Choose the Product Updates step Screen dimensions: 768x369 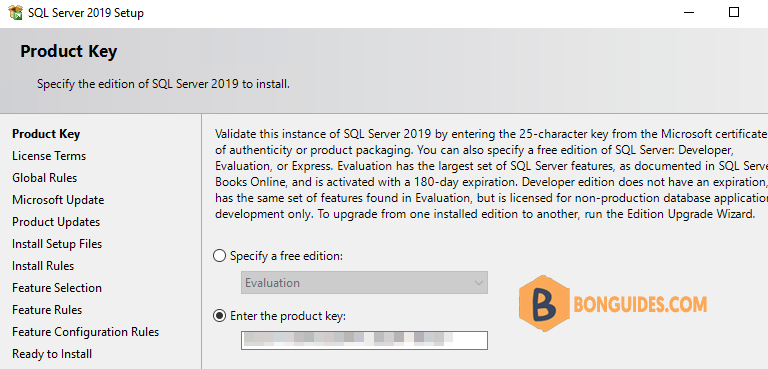(x=56, y=222)
